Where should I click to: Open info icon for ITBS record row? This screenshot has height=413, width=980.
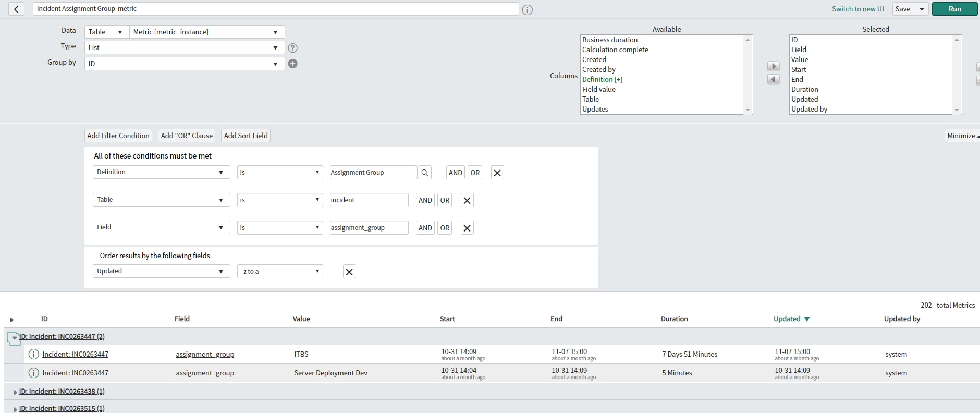click(x=33, y=354)
